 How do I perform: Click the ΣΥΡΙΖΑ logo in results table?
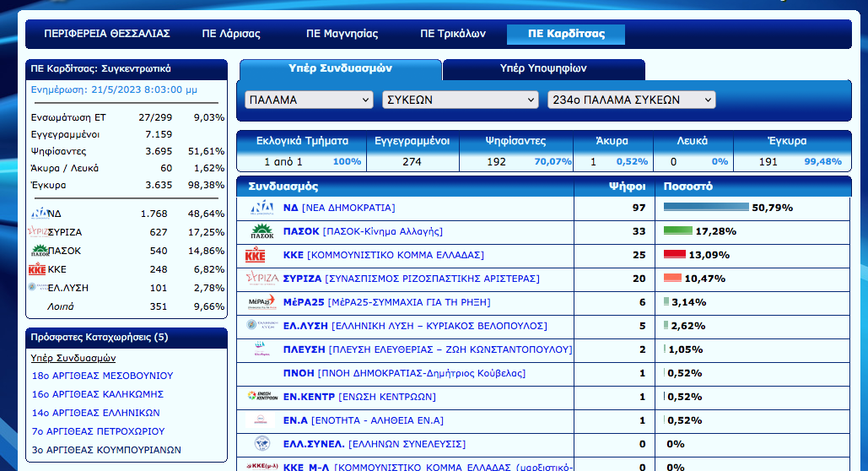coord(261,279)
